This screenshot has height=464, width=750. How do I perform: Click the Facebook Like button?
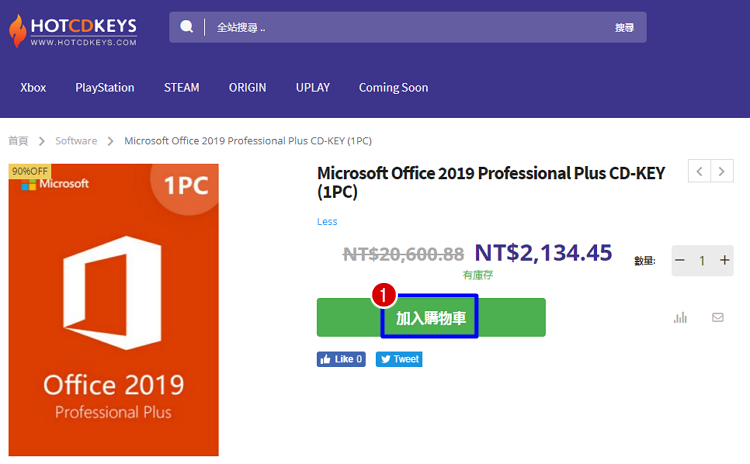point(341,359)
